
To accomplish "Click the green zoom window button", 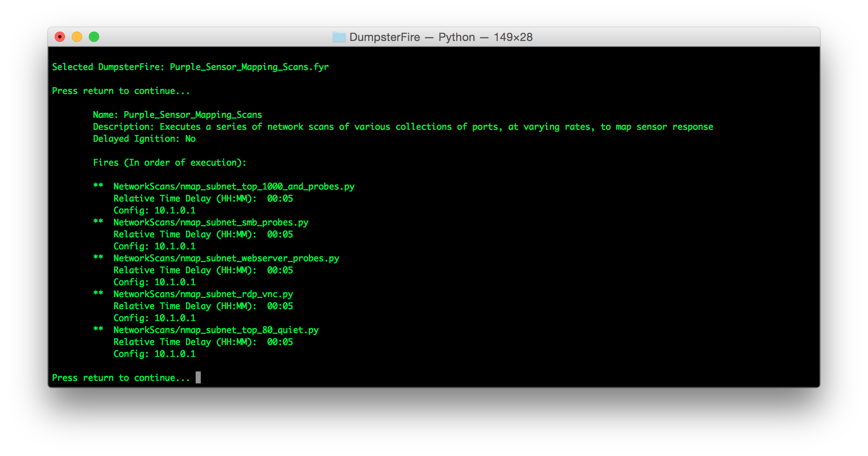I will (x=94, y=37).
